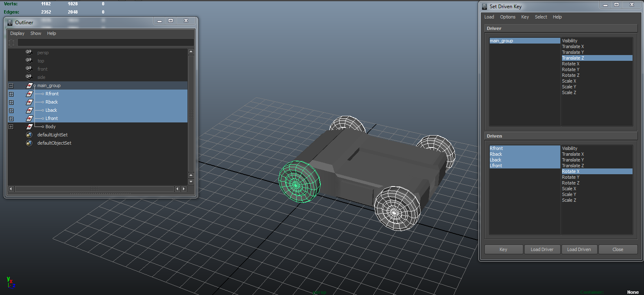Select Rfront in the Driven list

(525, 148)
